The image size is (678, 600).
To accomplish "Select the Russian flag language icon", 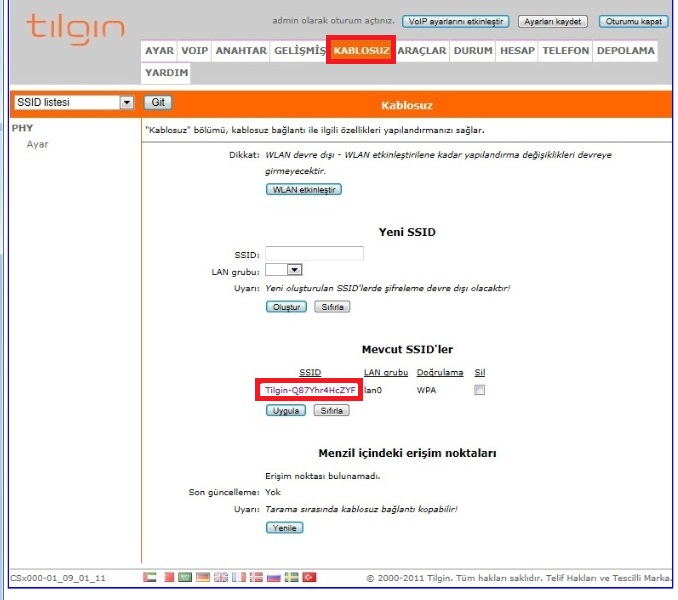I will (x=274, y=577).
